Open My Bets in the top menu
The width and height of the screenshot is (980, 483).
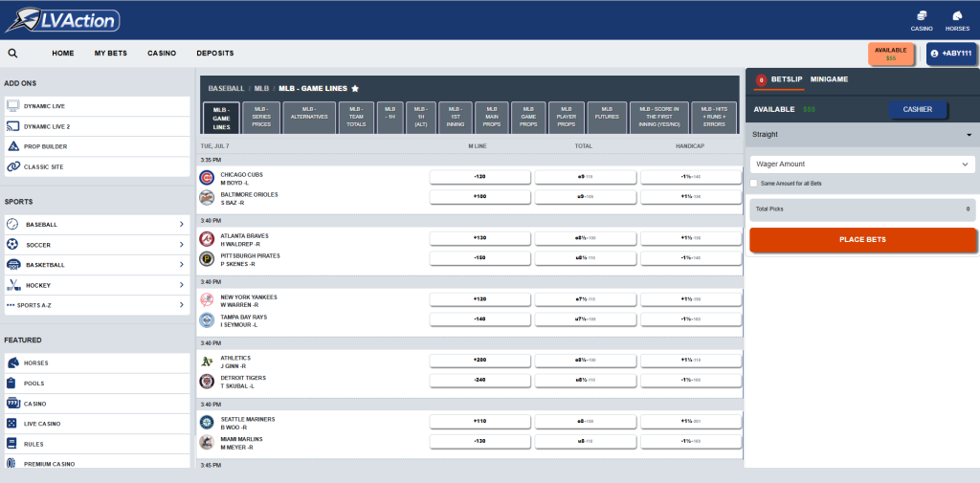[111, 54]
